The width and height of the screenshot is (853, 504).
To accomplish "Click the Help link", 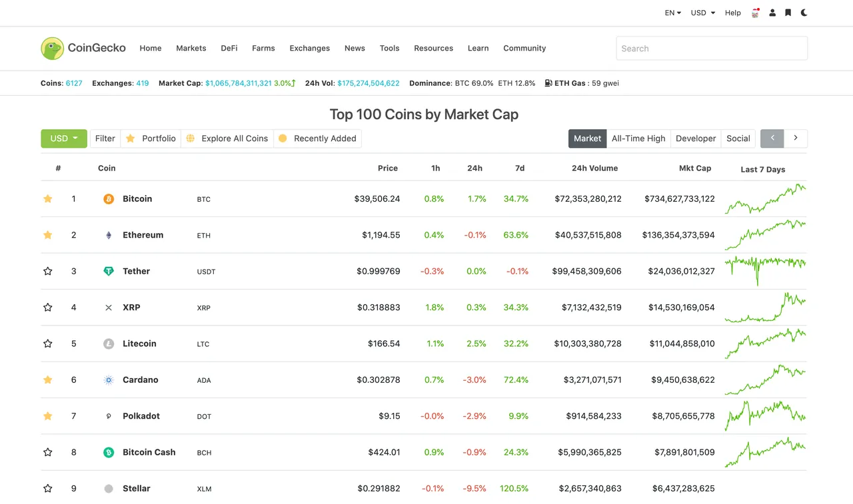I will pos(733,13).
